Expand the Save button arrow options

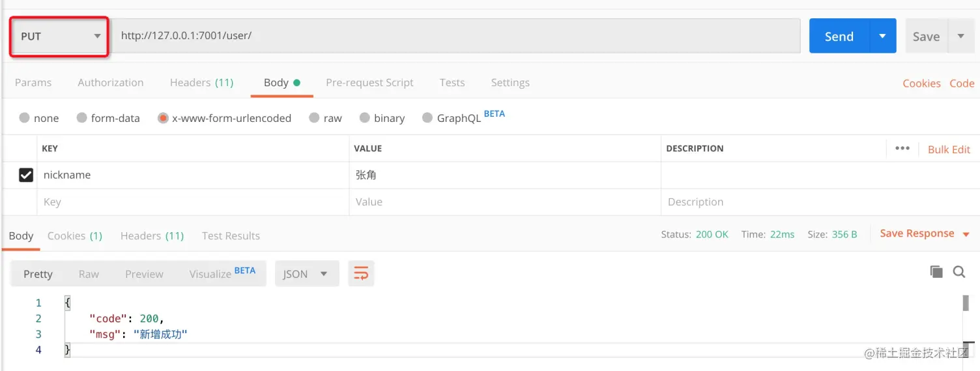pos(960,37)
